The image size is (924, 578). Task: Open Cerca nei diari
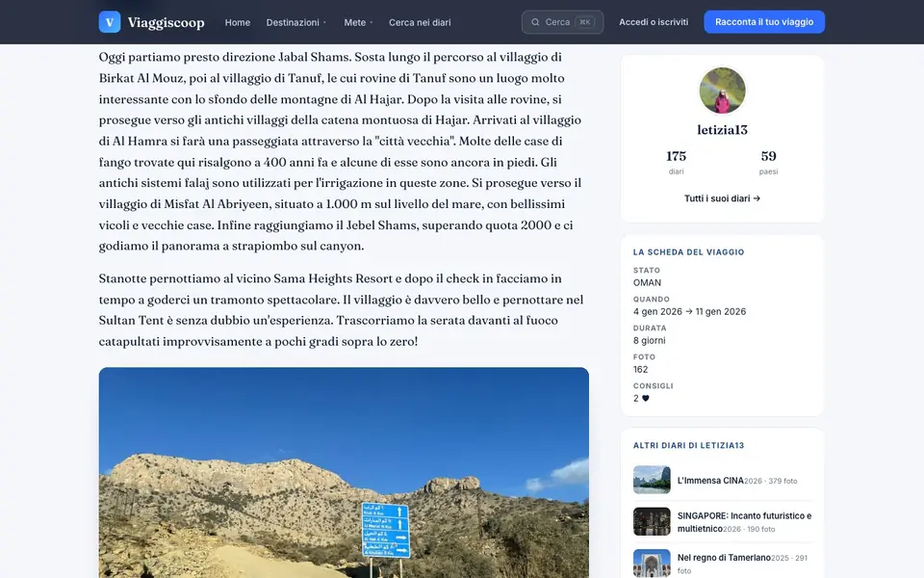[420, 22]
